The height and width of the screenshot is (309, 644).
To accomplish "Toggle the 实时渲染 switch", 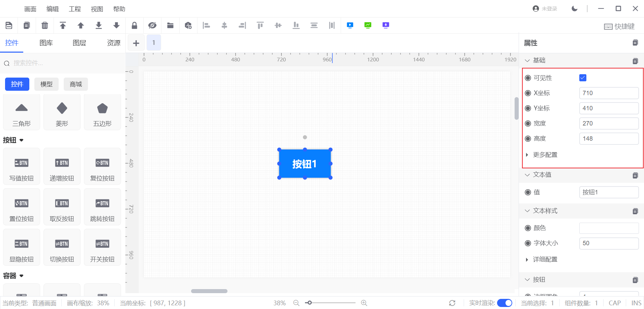I will (x=504, y=303).
